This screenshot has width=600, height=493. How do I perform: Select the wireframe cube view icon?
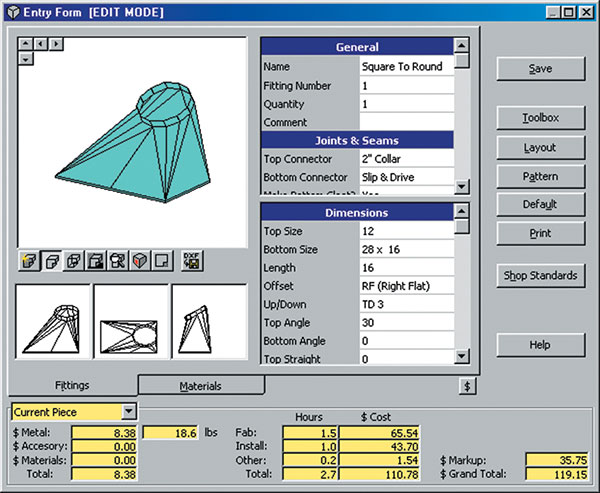73,262
